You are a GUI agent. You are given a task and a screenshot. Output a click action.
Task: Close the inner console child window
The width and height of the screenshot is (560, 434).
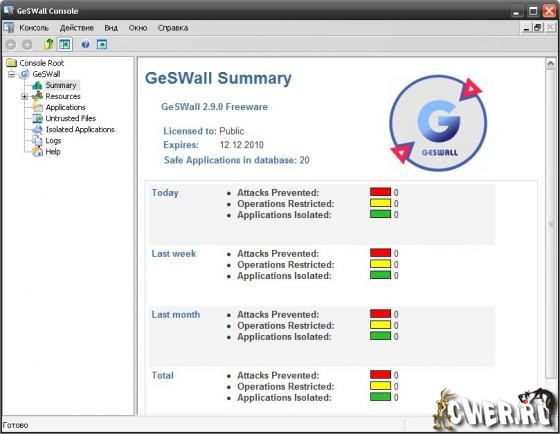[x=550, y=28]
